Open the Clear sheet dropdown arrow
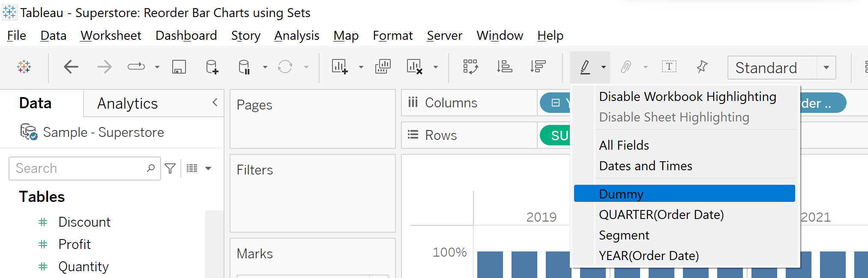868x278 pixels. point(436,67)
